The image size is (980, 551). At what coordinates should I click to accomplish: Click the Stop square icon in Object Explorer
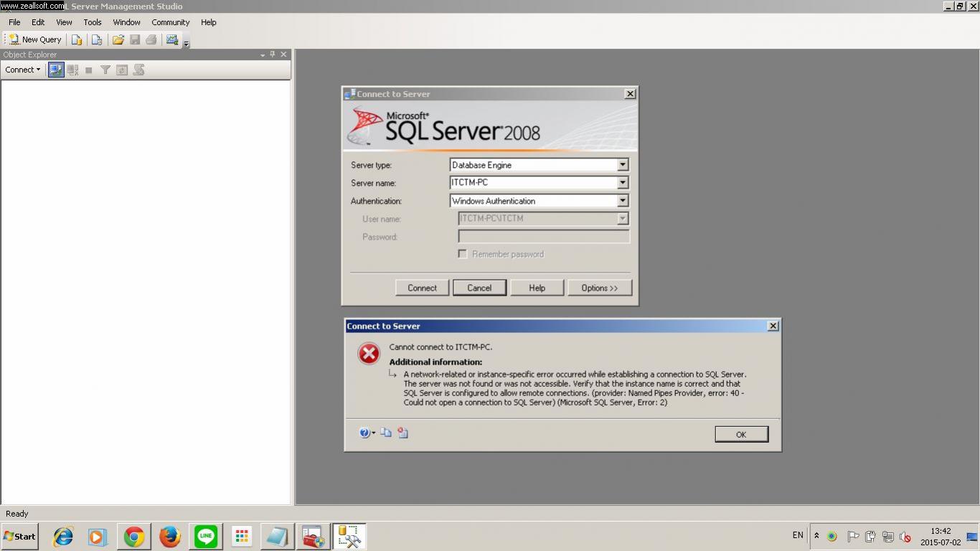pyautogui.click(x=89, y=70)
